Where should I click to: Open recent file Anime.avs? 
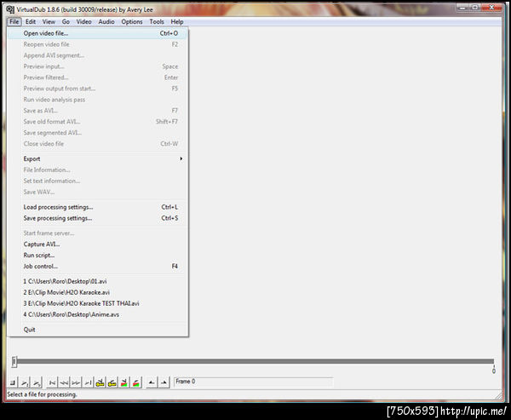(97, 314)
